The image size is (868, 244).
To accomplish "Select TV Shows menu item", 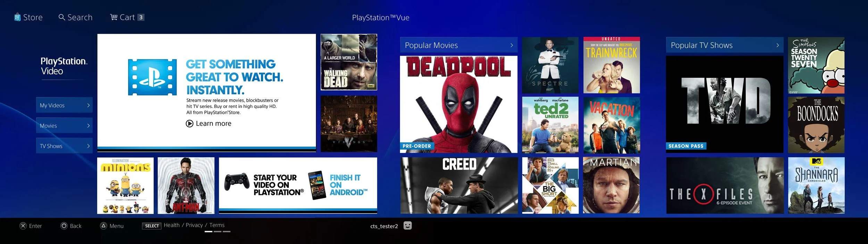I will pyautogui.click(x=64, y=146).
